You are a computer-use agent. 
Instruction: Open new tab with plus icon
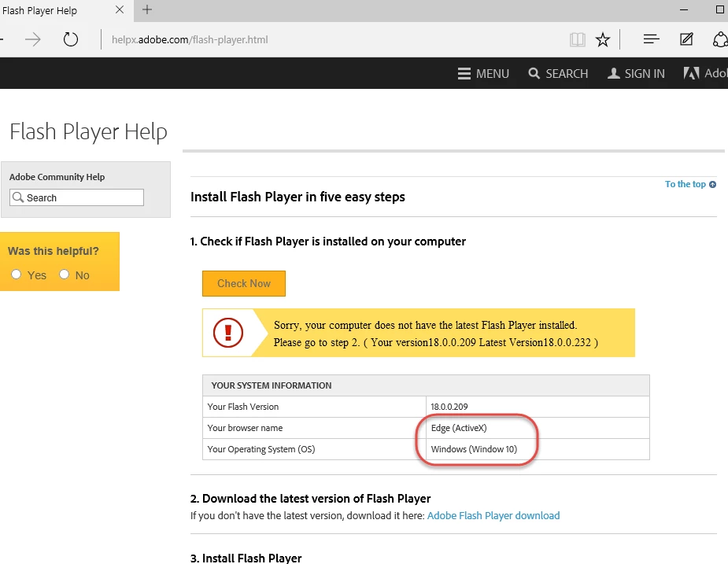click(146, 9)
